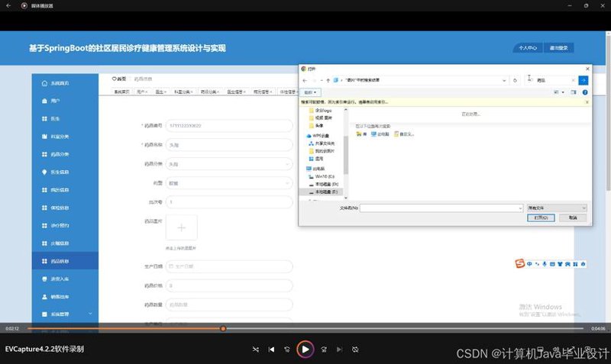Screen dimensions: 611x364
Task: Dismiss the yellow search info bar
Action: pos(587,102)
